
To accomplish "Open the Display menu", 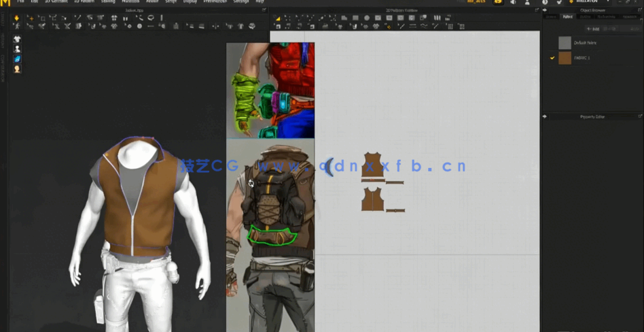I will (190, 2).
